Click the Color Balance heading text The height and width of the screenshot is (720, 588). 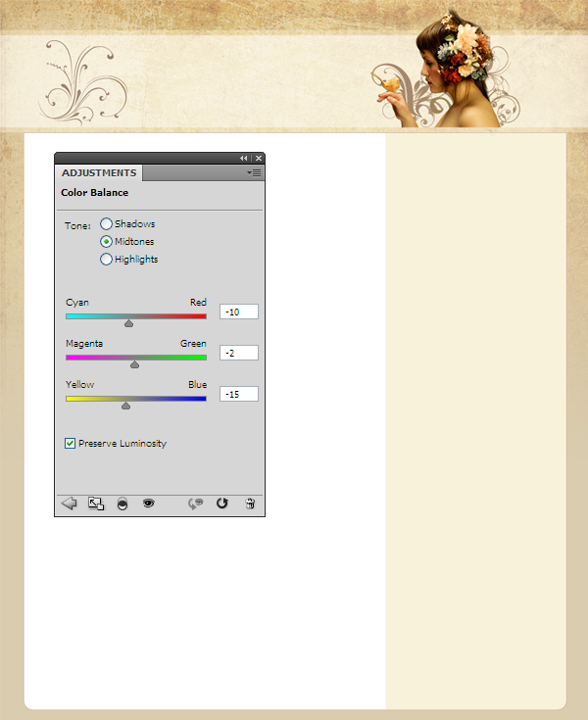(95, 193)
